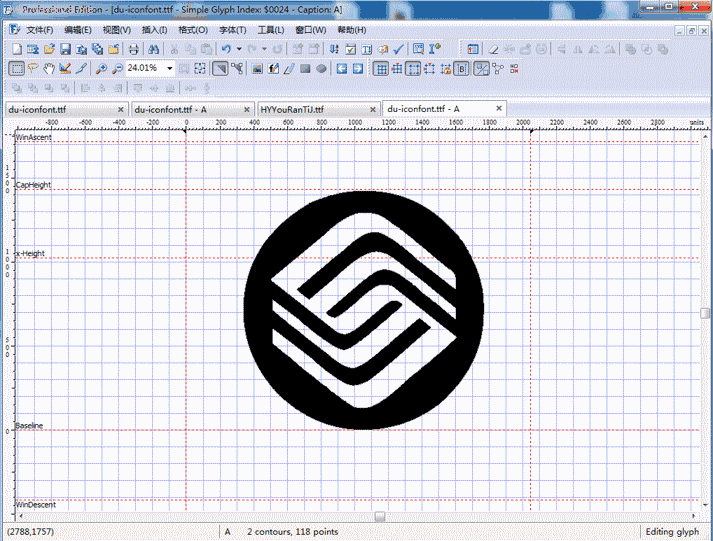The image size is (713, 541).
Task: Select the rectangle selection tool
Action: click(16, 69)
